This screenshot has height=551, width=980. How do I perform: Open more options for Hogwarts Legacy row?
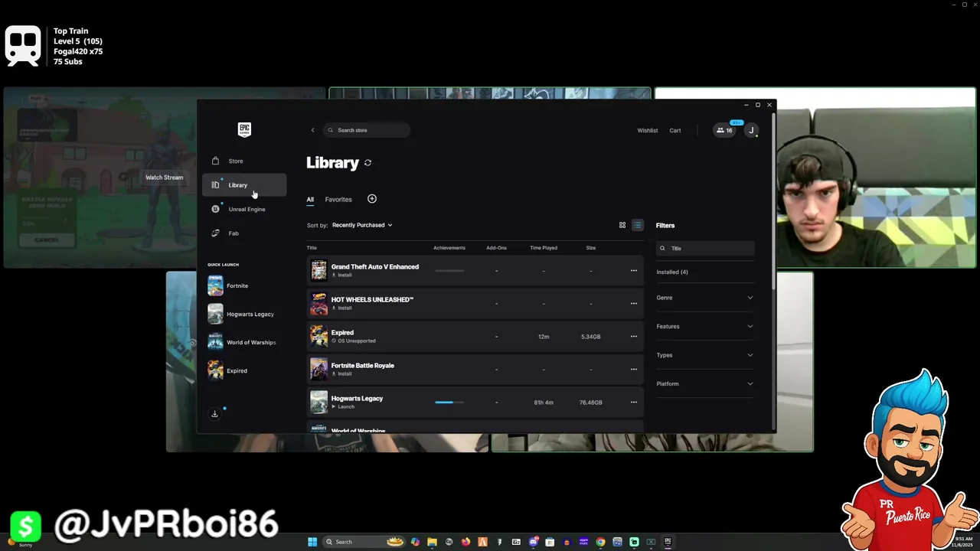633,403
